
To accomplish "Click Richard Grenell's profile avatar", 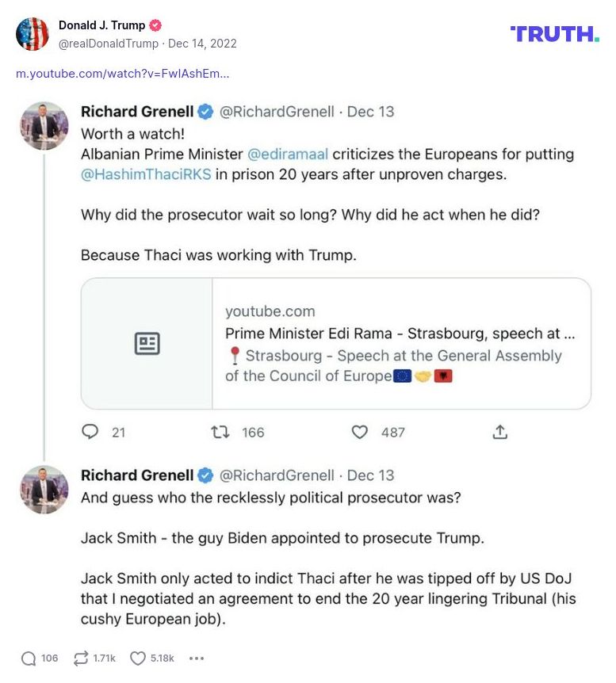I will [x=44, y=125].
